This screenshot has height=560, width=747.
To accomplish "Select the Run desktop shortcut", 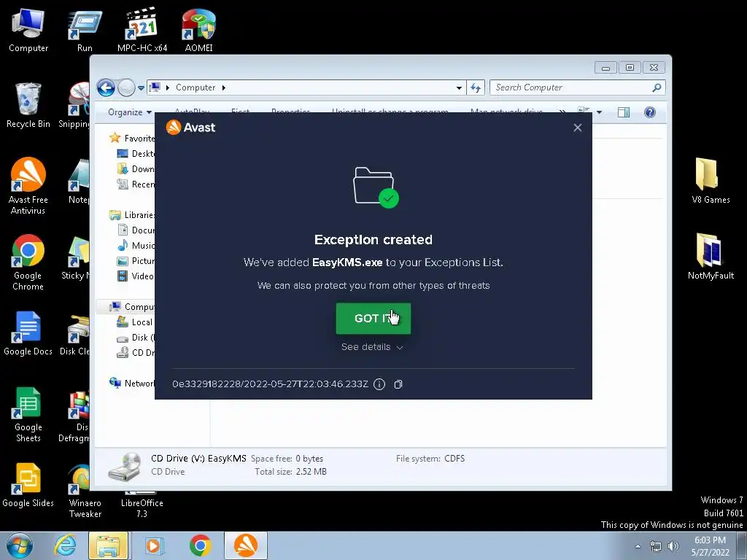I will point(85,30).
